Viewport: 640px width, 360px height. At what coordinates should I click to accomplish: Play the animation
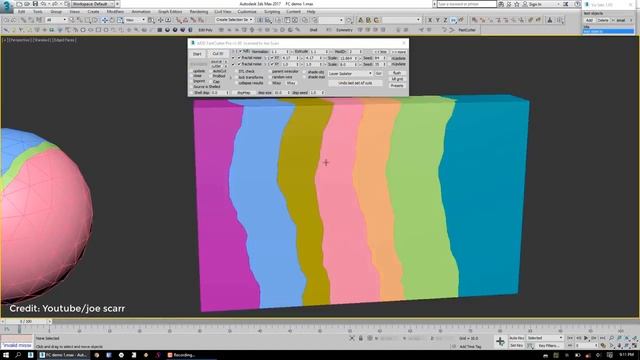pyautogui.click(x=586, y=338)
